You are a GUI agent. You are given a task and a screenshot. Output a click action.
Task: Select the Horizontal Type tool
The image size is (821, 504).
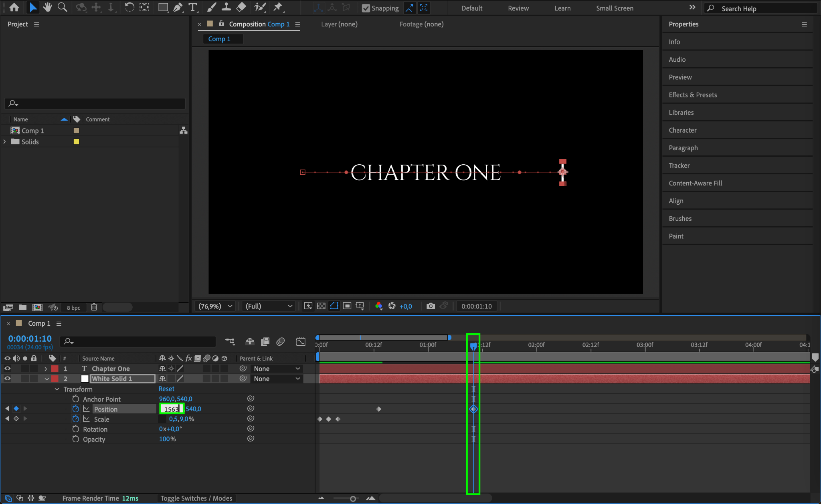click(x=193, y=7)
